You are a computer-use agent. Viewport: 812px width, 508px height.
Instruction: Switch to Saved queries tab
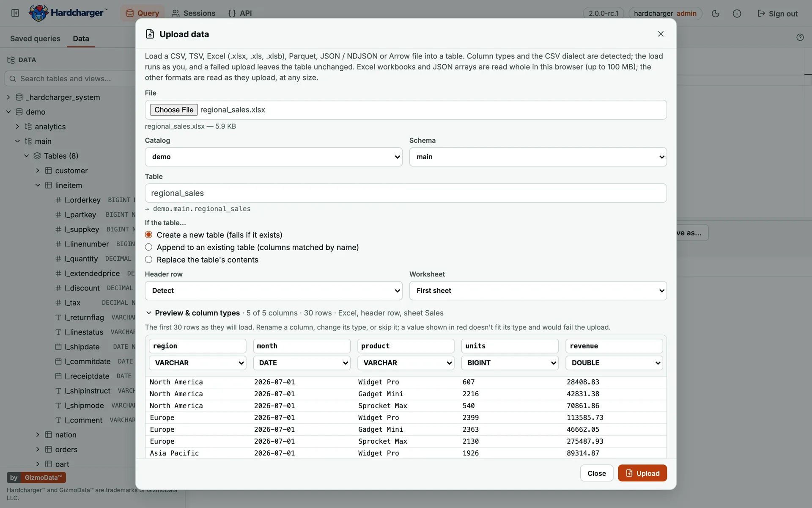pos(35,39)
